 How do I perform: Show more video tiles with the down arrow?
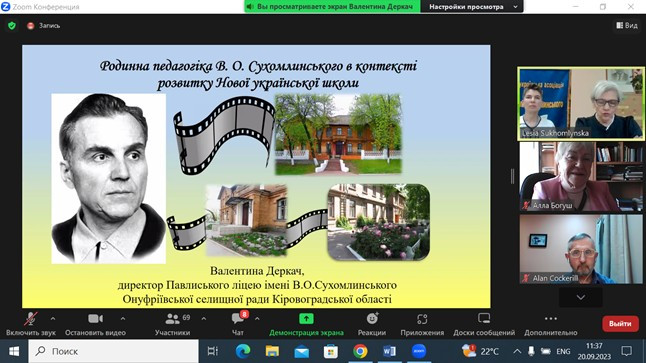pos(580,297)
